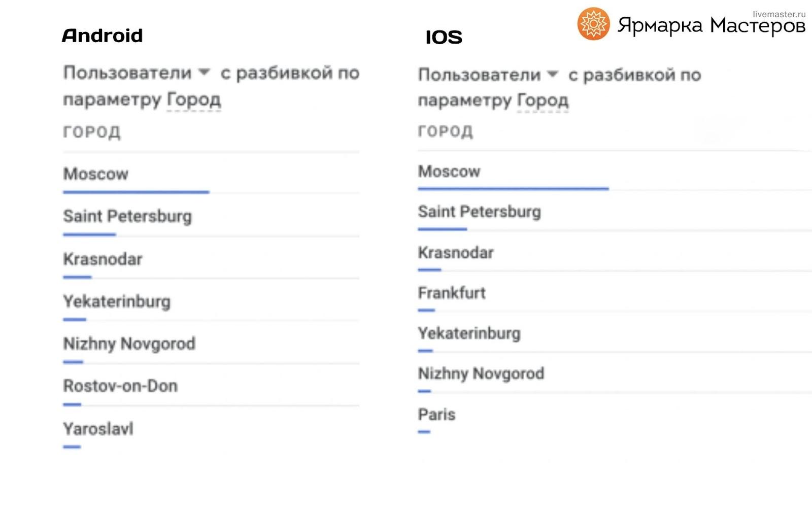This screenshot has height=510, width=812.
Task: Open the Android Пользователи metric dropdown arrow
Action: (x=204, y=72)
